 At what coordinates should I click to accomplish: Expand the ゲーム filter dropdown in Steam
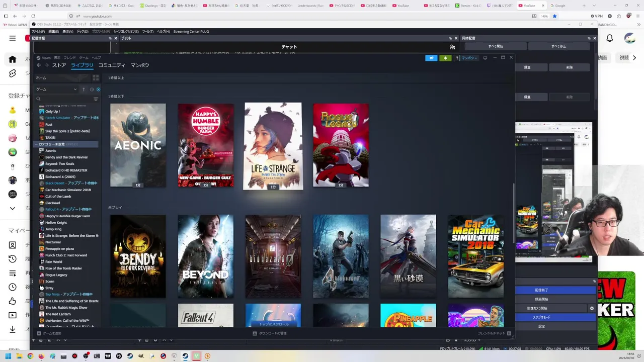[56, 89]
